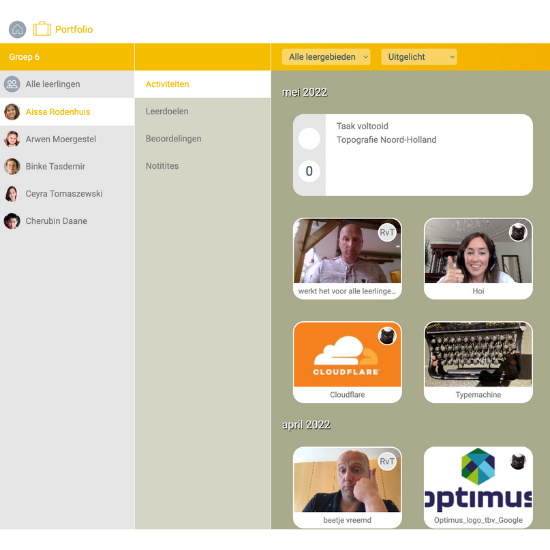
Task: Select the Alle leerlingen group icon
Action: point(12,84)
